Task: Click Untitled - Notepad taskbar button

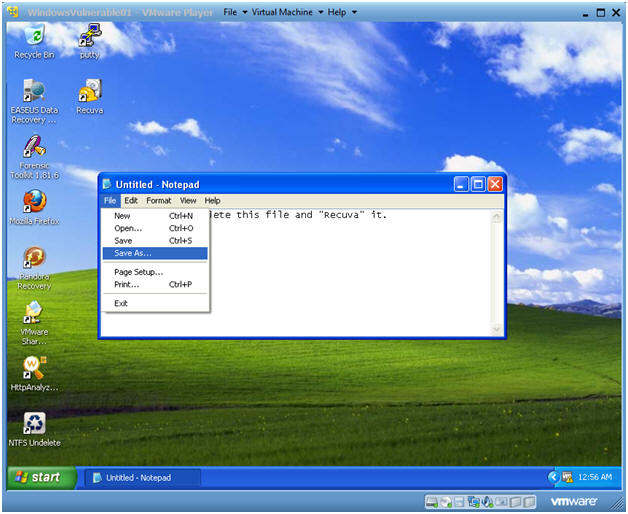Action: click(x=142, y=478)
